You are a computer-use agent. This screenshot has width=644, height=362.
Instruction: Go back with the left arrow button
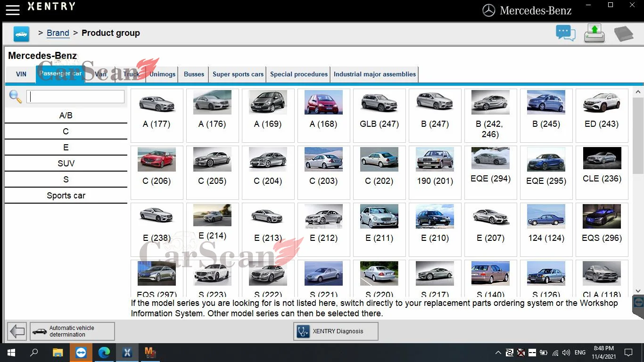point(17,331)
